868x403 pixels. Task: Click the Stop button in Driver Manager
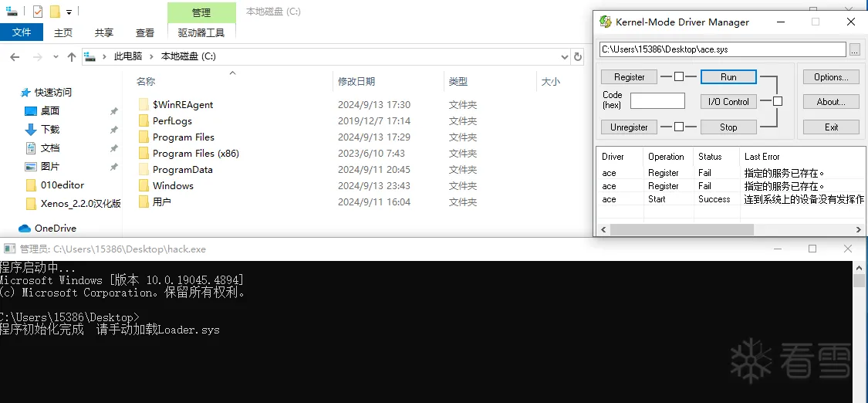click(728, 127)
